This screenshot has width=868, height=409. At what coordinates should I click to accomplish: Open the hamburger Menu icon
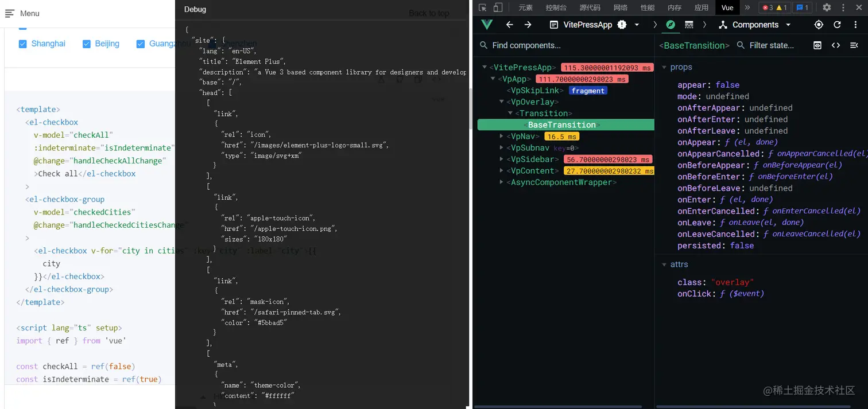[9, 13]
